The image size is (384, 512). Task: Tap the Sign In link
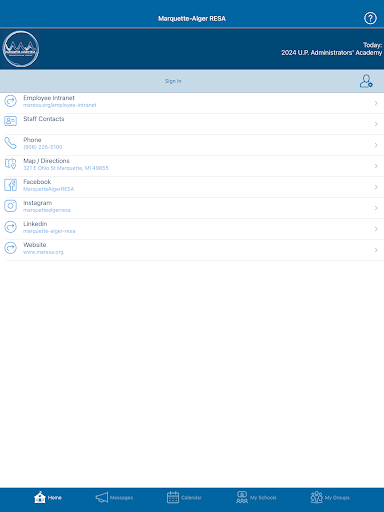(x=173, y=81)
